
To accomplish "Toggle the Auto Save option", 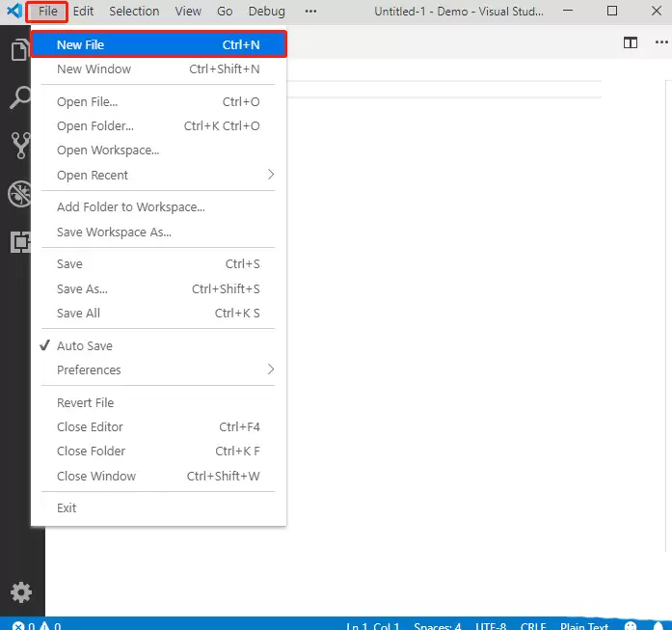I will (85, 345).
